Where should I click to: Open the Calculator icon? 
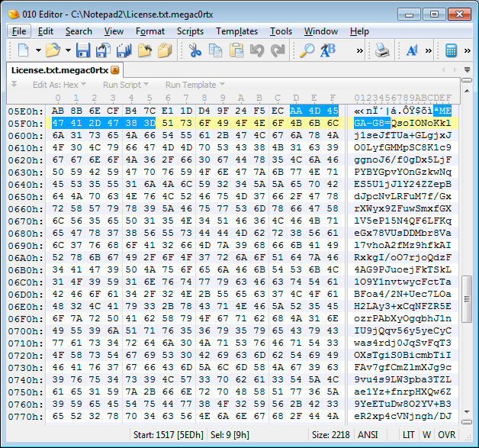click(x=451, y=50)
